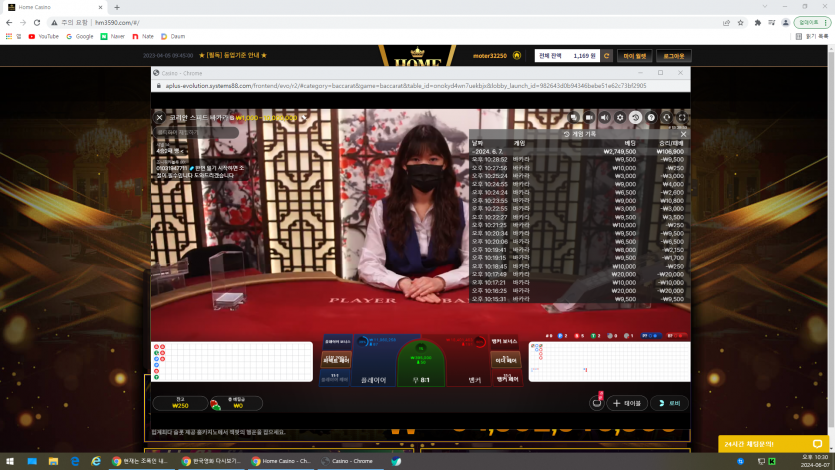Click the total bet ₩0 display
This screenshot has height=470, width=835.
tap(236, 403)
